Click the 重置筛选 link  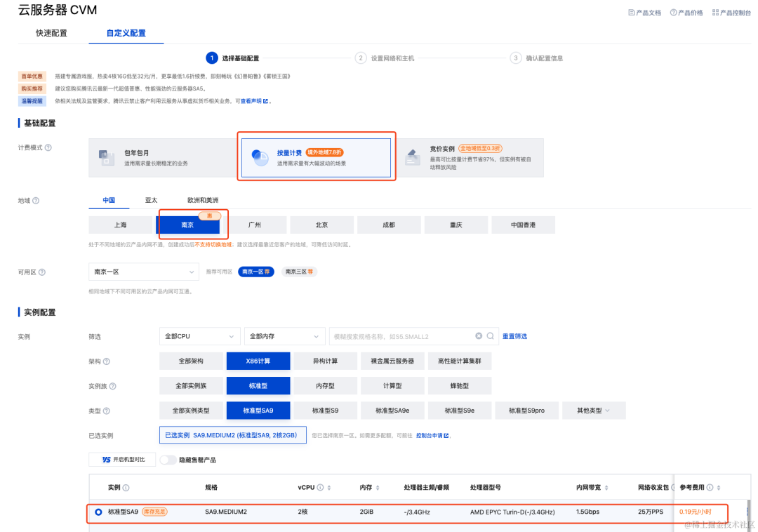coord(514,336)
